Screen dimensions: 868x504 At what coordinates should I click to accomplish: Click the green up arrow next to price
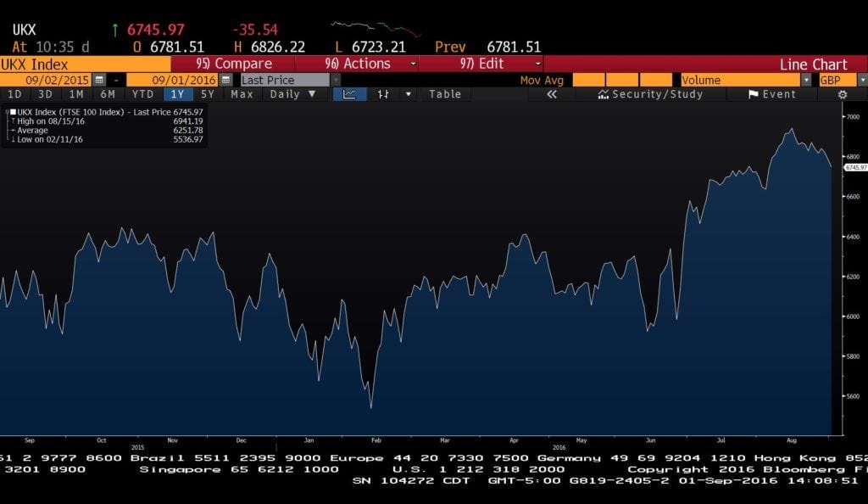point(115,30)
